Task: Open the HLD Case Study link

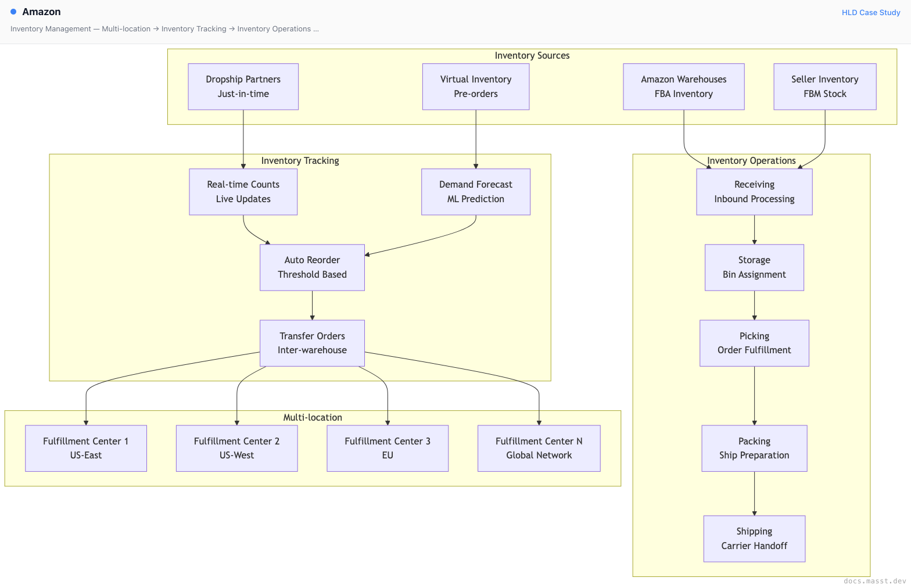Action: (x=870, y=12)
